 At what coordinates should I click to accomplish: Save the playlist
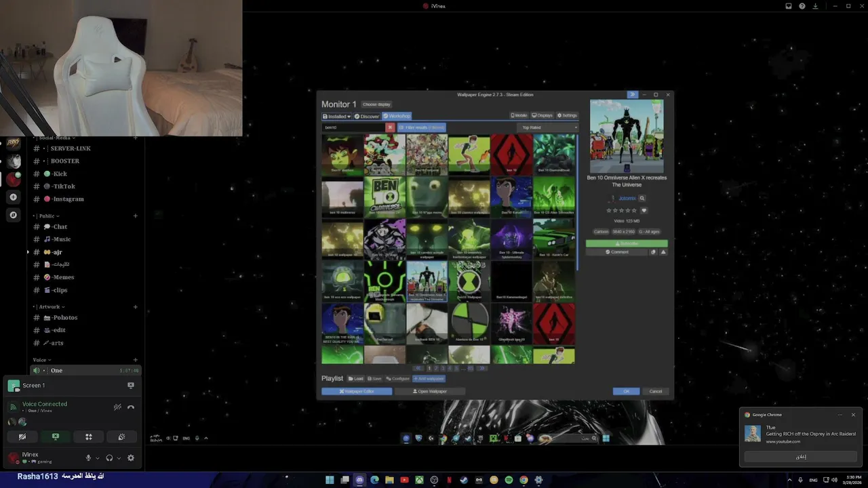[x=374, y=379]
